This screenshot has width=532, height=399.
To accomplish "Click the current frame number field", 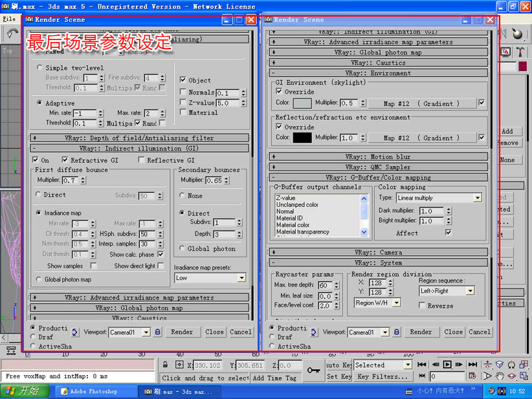I will (x=447, y=376).
